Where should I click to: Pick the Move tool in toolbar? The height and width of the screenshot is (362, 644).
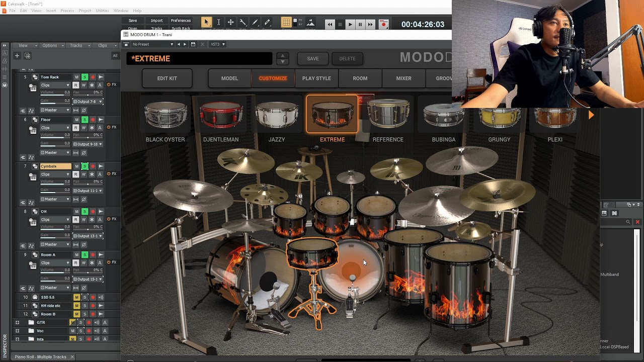pos(230,22)
